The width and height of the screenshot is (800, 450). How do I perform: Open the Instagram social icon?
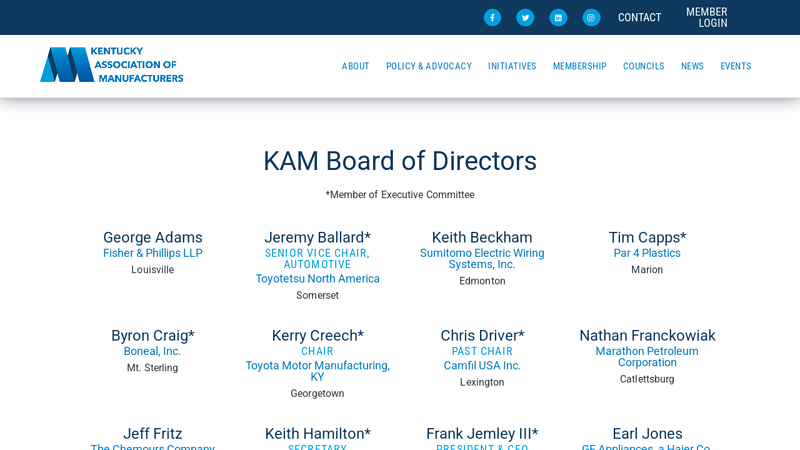coord(591,17)
